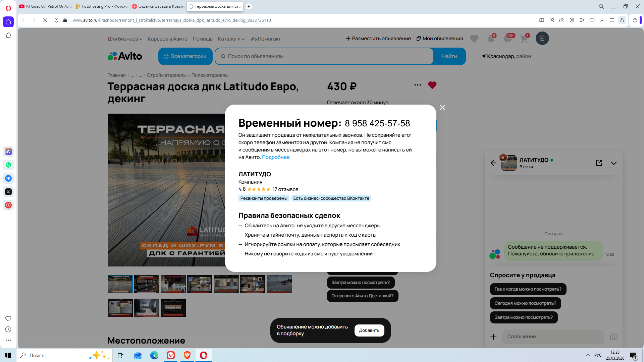Open chat in separate window icon
This screenshot has height=362, width=644.
pyautogui.click(x=599, y=163)
